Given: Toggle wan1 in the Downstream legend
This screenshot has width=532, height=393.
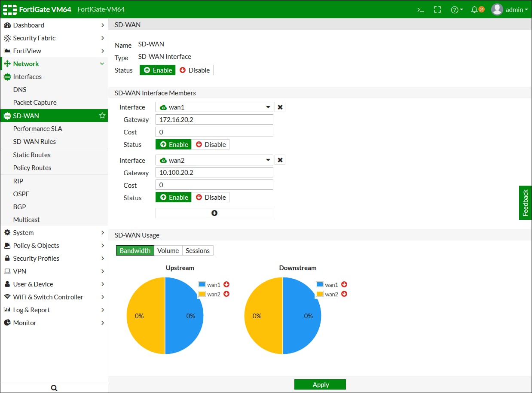Looking at the screenshot, I should [x=331, y=285].
